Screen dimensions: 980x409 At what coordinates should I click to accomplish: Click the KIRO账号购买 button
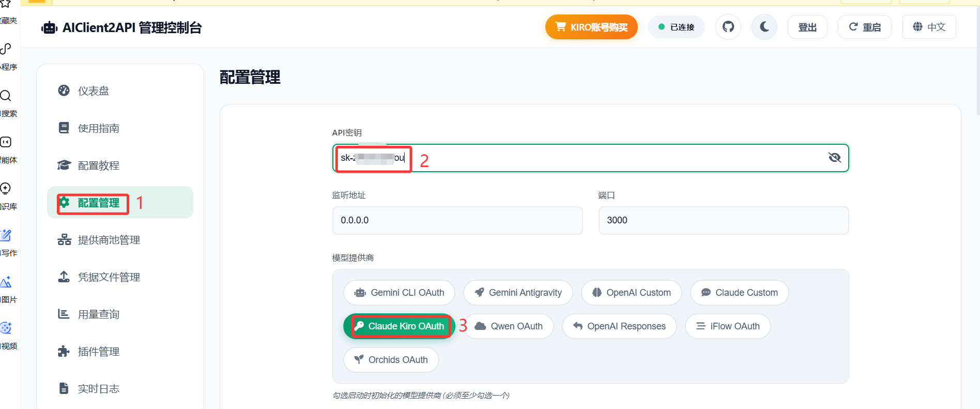(591, 27)
